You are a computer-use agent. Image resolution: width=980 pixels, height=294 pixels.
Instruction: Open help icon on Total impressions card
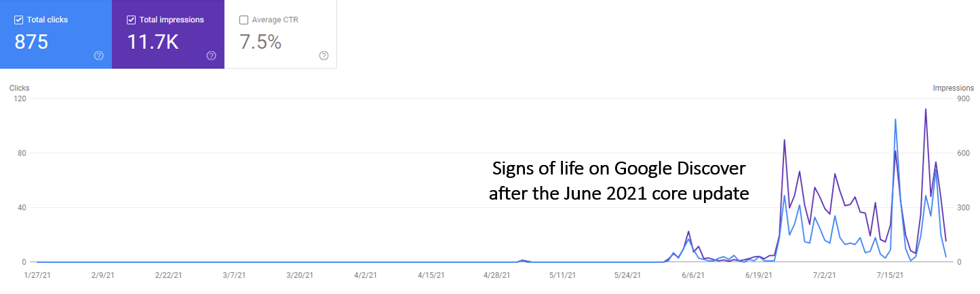coord(211,56)
